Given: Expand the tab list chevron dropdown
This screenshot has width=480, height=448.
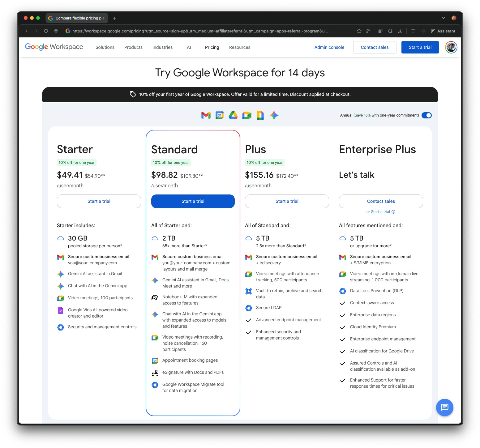Looking at the screenshot, I should point(443,18).
